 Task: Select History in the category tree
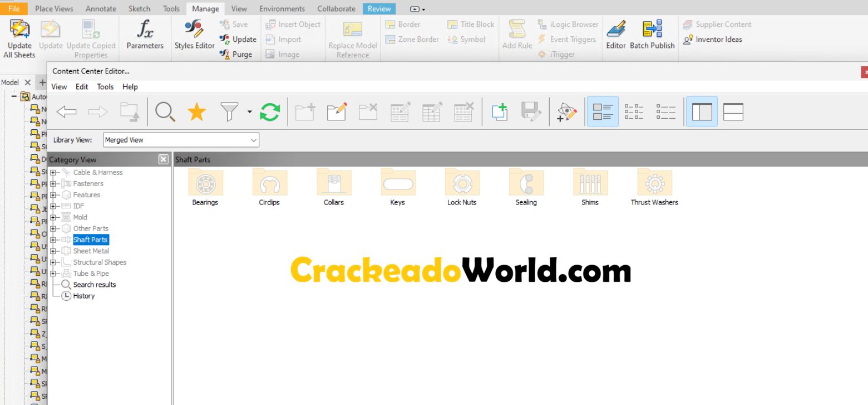84,296
